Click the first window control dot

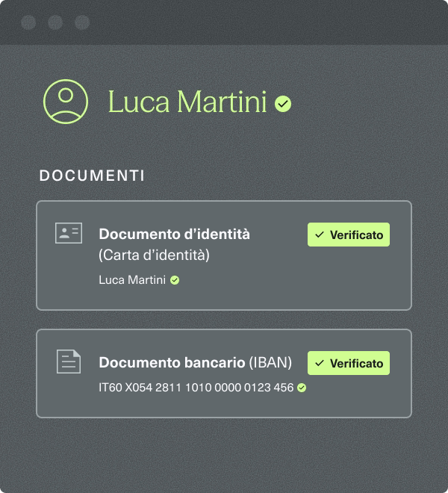pos(28,22)
